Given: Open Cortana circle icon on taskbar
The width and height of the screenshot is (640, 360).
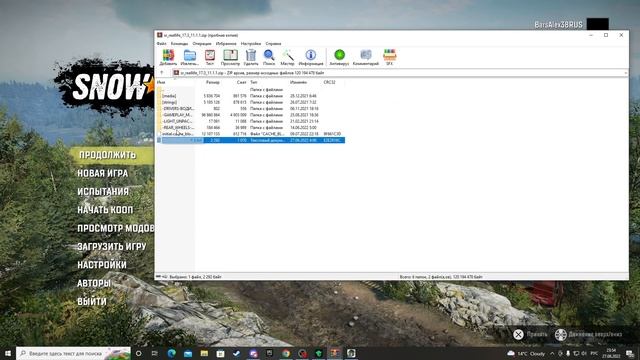Looking at the screenshot, I should tap(138, 353).
